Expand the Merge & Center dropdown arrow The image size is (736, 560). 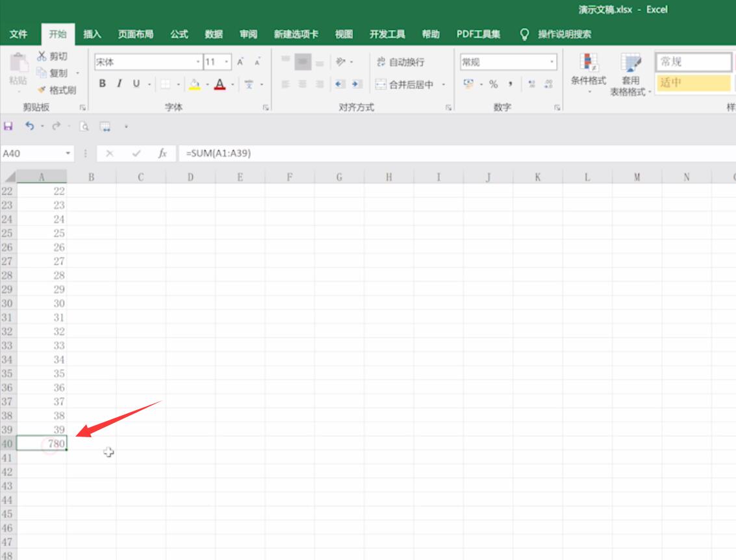(x=443, y=84)
